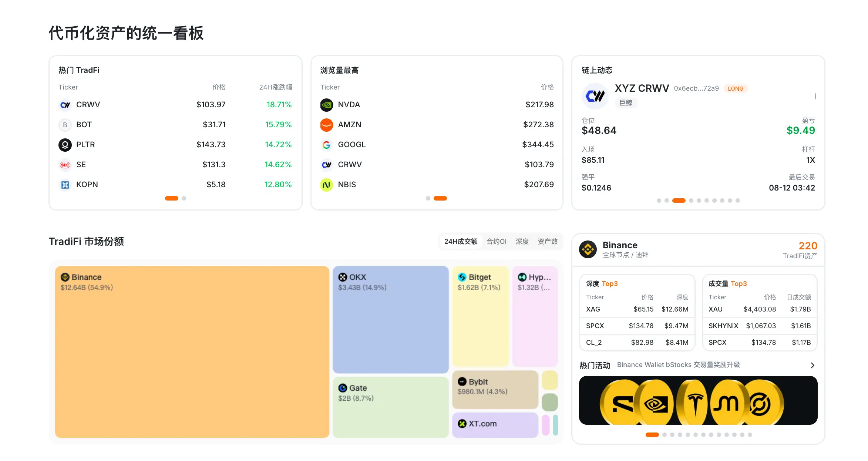
Task: Switch to the 资产数 tab
Action: point(548,242)
